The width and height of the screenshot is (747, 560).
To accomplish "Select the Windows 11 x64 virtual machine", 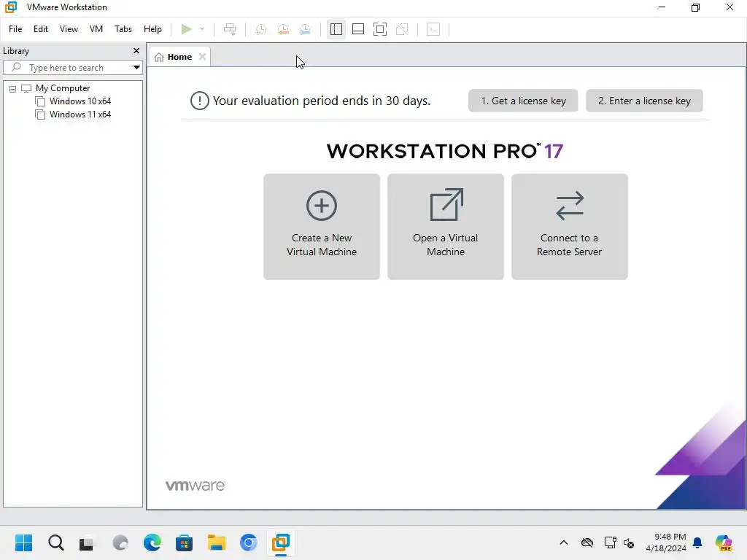I will point(80,114).
